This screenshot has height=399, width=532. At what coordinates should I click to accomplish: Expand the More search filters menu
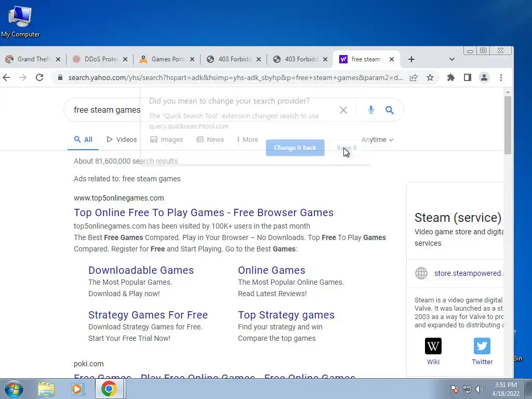click(x=248, y=139)
